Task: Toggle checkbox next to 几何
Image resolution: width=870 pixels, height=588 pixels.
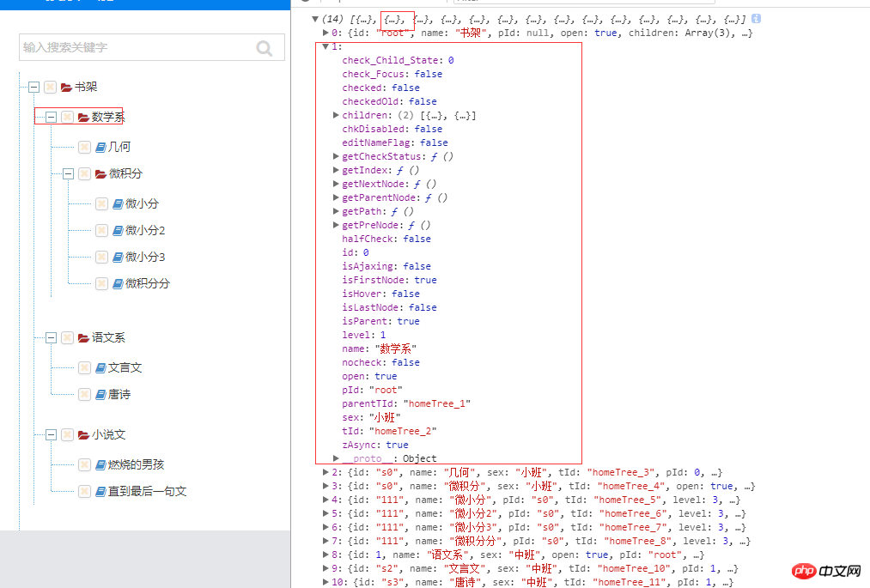Action: tap(84, 147)
